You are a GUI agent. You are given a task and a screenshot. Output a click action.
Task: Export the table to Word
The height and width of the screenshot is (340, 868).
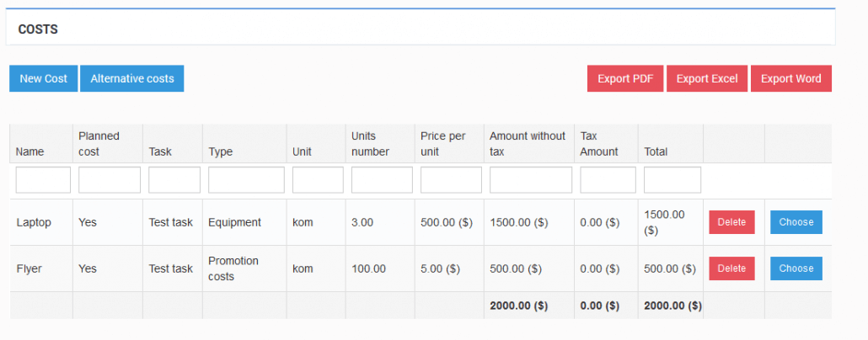(x=791, y=78)
